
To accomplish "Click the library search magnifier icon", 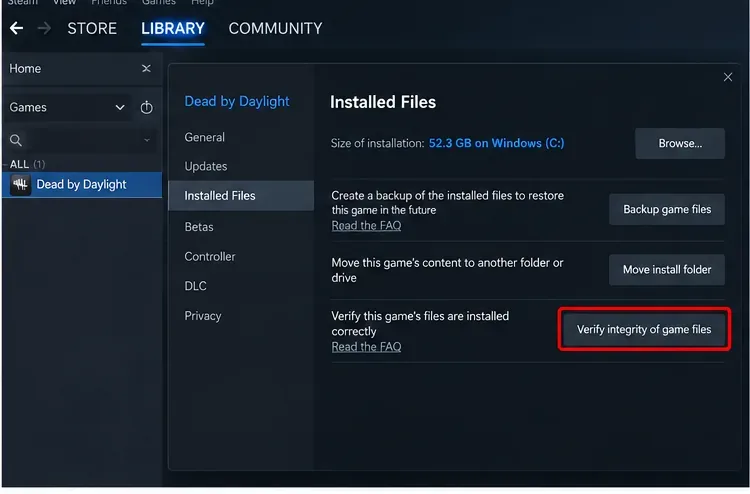I will click(16, 140).
